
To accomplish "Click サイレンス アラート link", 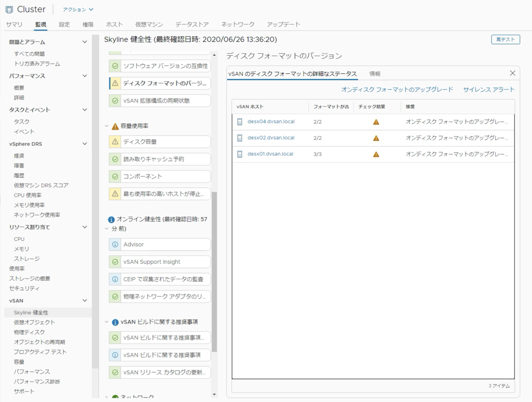I will pyautogui.click(x=489, y=90).
